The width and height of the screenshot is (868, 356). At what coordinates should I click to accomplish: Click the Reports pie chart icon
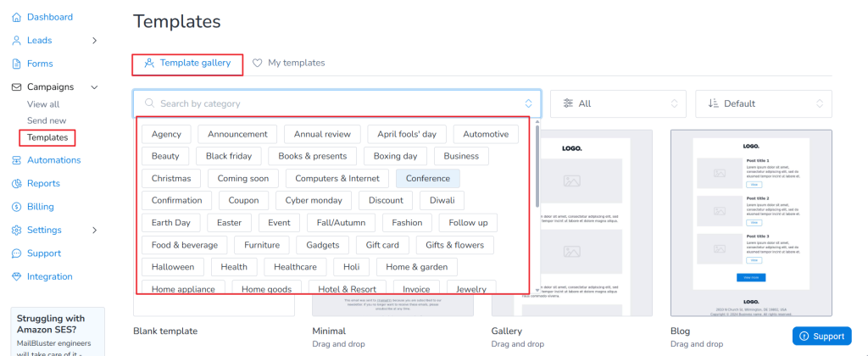[17, 183]
